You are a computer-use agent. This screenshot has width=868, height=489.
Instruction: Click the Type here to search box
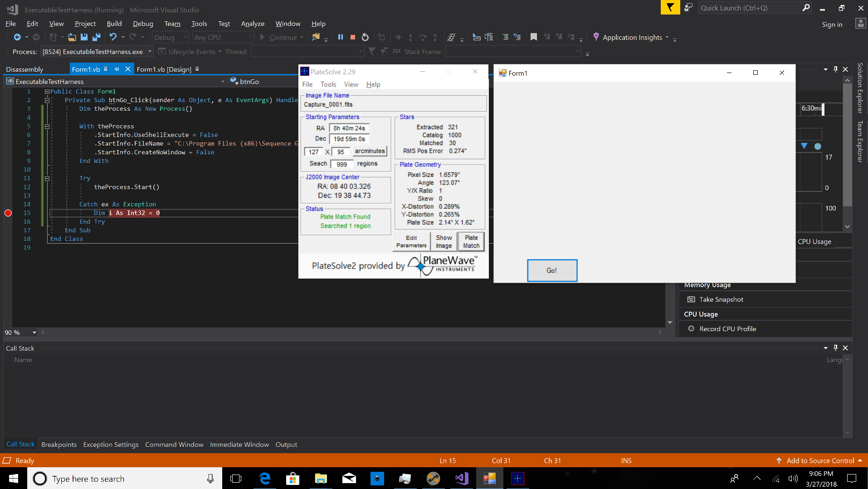click(x=125, y=479)
